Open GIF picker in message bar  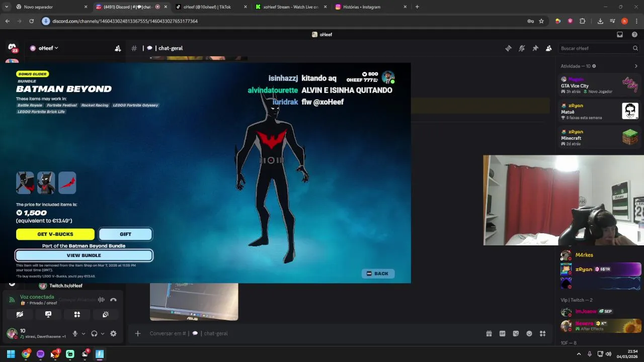tap(502, 333)
